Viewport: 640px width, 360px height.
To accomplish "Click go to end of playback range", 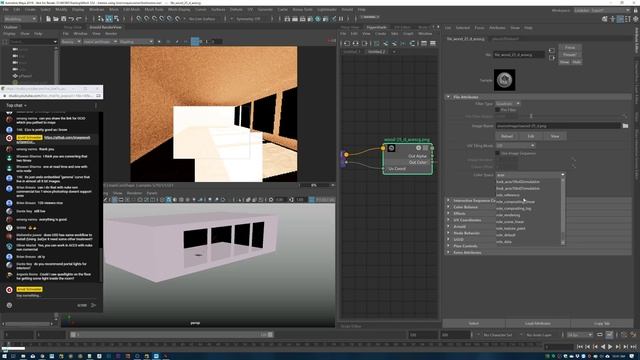I will pyautogui.click(x=633, y=347).
